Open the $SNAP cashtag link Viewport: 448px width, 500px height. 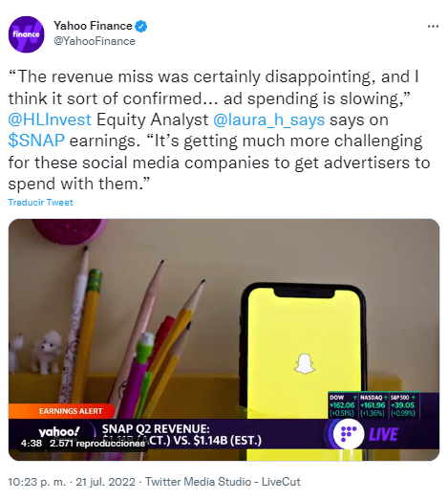point(36,141)
